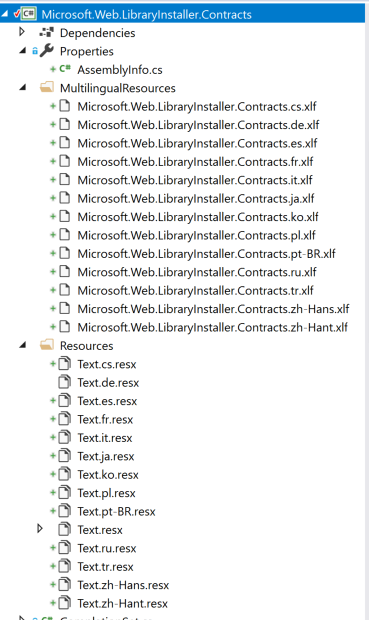Click the file icon of Contracts.ru.xlf
The image size is (369, 620).
64,272
